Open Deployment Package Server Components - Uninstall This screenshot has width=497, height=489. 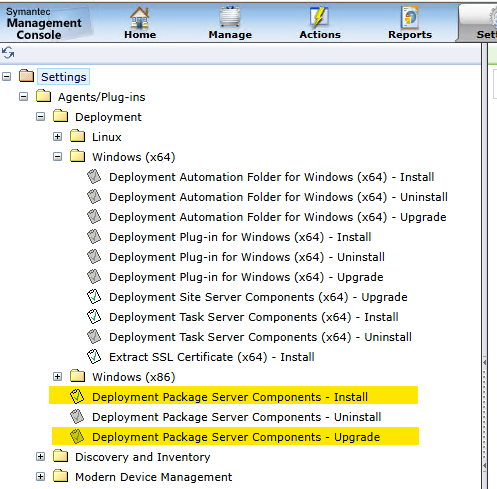click(237, 417)
